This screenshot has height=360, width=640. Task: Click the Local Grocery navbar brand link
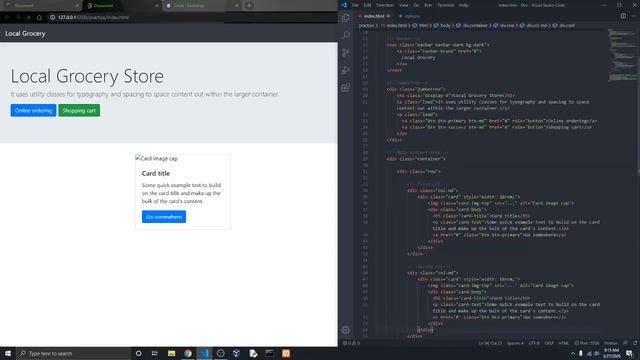coord(25,33)
